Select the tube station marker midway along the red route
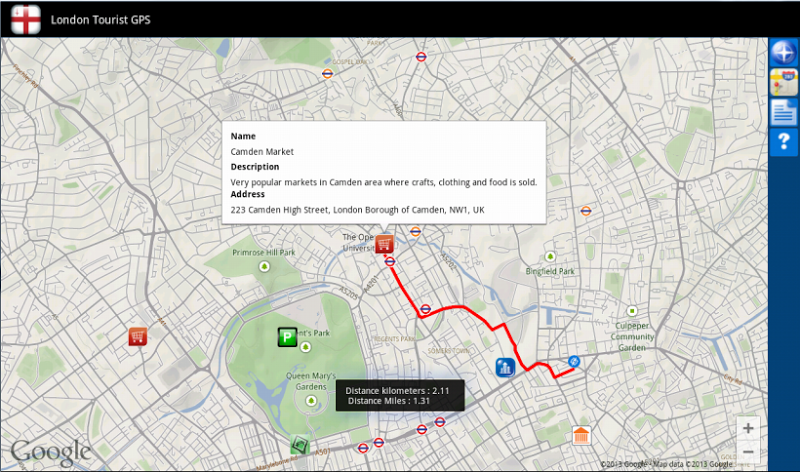This screenshot has height=472, width=800. click(x=426, y=309)
